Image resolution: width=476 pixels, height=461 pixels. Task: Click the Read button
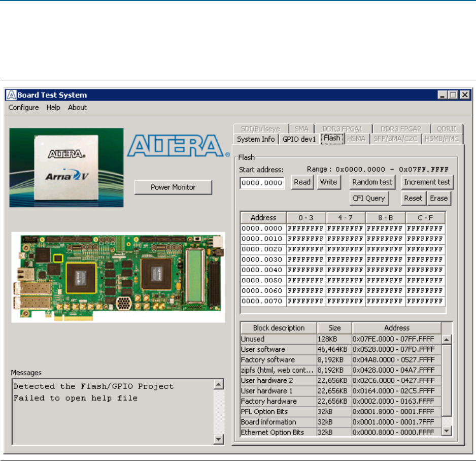(x=302, y=182)
